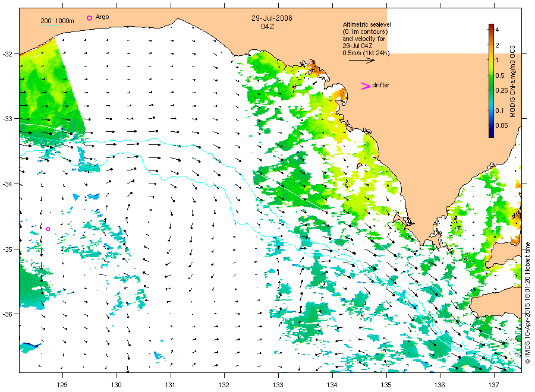Click the '200 1000m' depth label
Screen dimensions: 535x392
57,21
